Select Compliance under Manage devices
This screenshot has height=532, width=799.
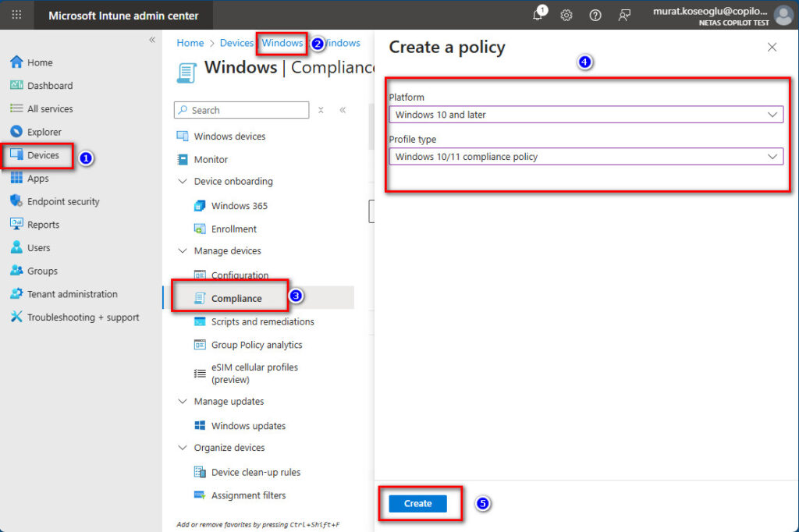[236, 298]
